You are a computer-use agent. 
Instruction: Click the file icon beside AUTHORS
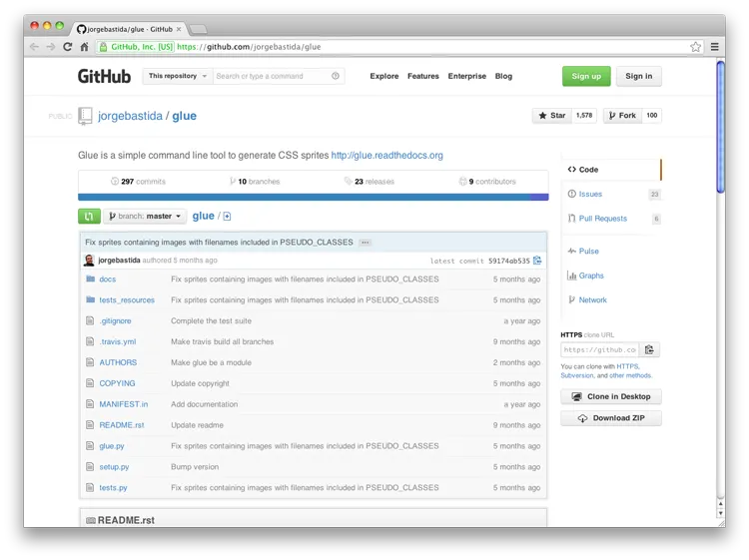90,362
